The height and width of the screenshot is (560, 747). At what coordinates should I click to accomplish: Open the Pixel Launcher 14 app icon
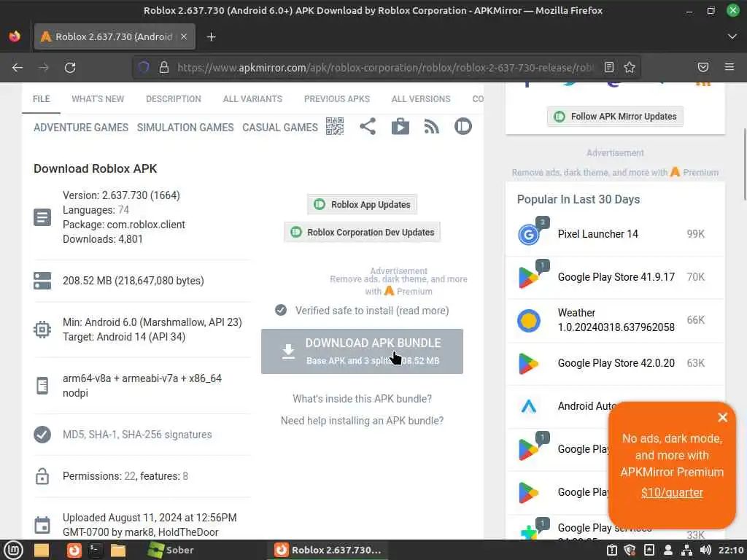(529, 234)
